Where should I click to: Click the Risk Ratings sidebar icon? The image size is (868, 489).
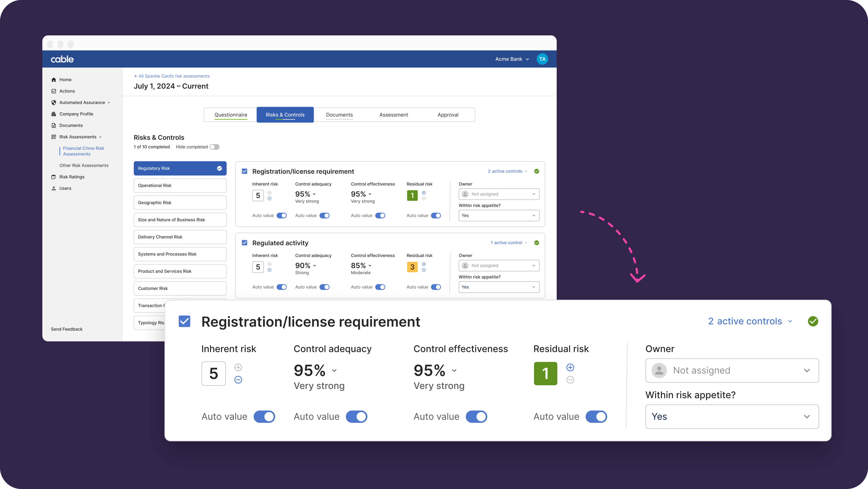pos(54,177)
